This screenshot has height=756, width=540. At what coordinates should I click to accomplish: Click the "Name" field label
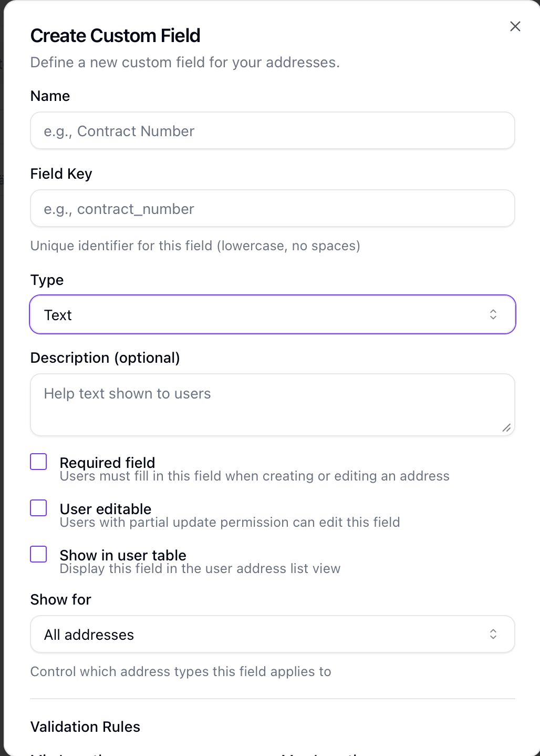(50, 96)
